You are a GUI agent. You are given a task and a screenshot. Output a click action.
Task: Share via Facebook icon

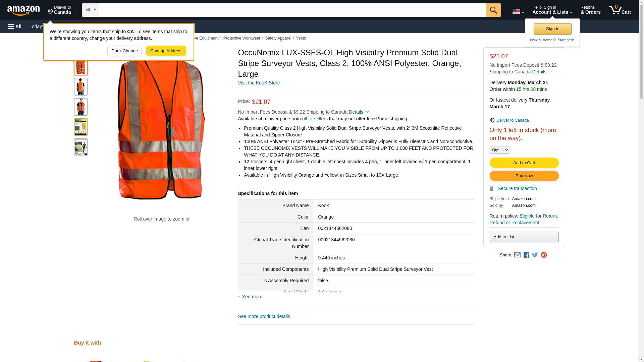click(x=526, y=255)
